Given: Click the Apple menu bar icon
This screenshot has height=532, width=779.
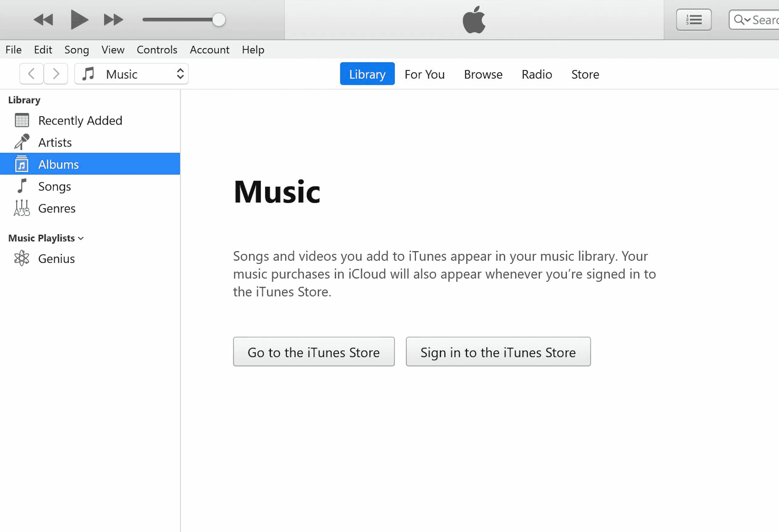Looking at the screenshot, I should 474,20.
